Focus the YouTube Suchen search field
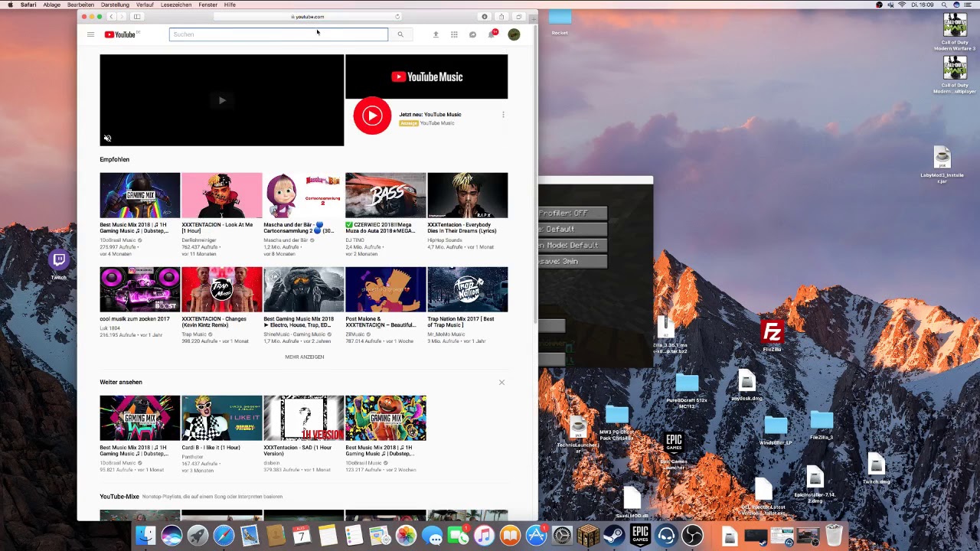This screenshot has width=980, height=551. coord(279,34)
